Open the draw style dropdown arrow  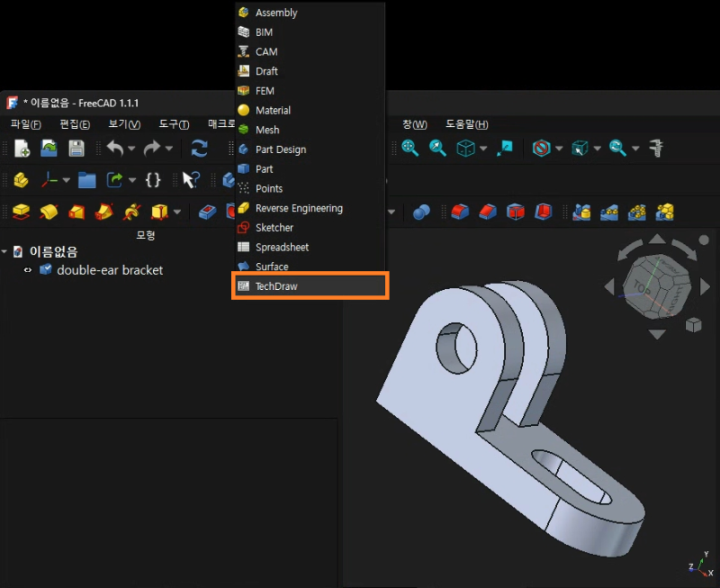click(559, 148)
